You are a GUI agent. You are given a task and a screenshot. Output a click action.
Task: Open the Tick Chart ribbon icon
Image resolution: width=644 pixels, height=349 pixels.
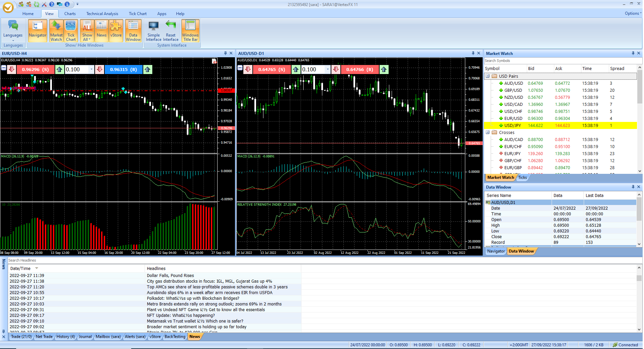point(71,30)
